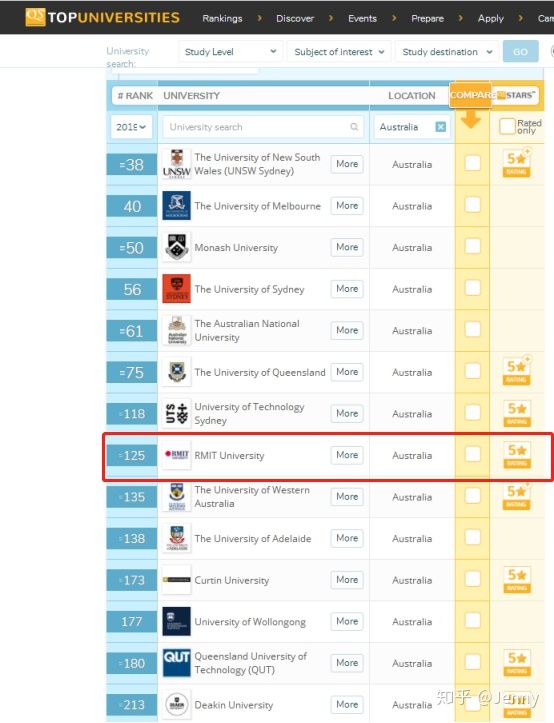Image resolution: width=554 pixels, height=723 pixels.
Task: Open the Study Level dropdown
Action: click(231, 52)
